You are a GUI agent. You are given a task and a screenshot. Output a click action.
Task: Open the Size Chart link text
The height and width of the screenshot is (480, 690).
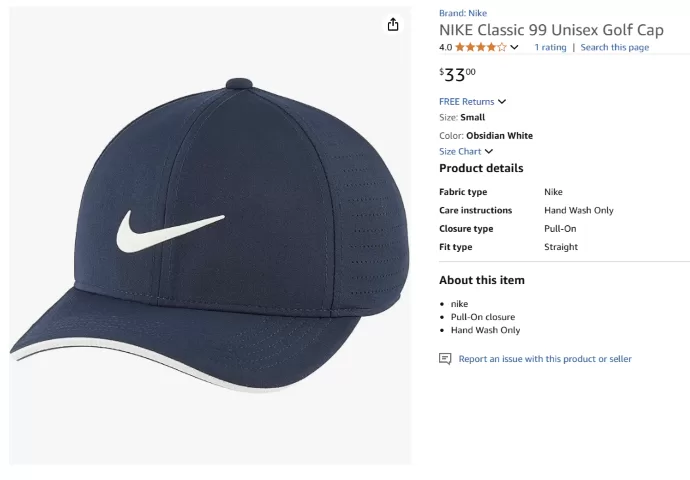coord(460,152)
